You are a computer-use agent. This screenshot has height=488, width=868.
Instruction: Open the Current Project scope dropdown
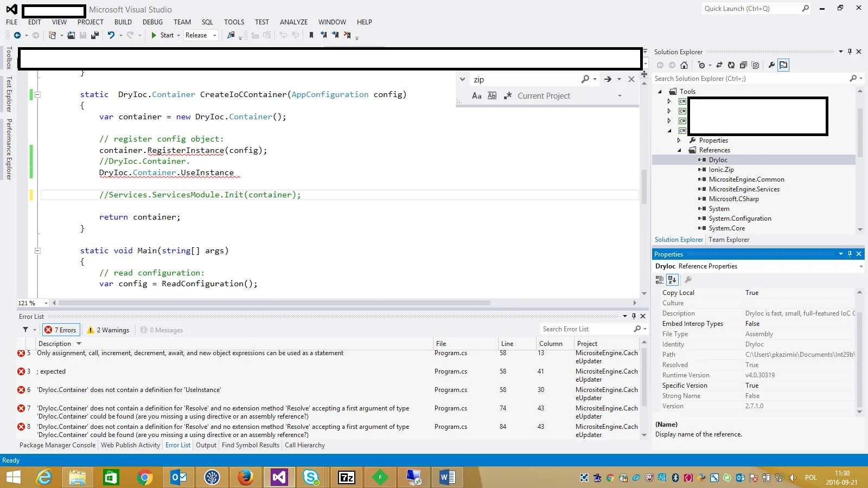click(x=620, y=96)
